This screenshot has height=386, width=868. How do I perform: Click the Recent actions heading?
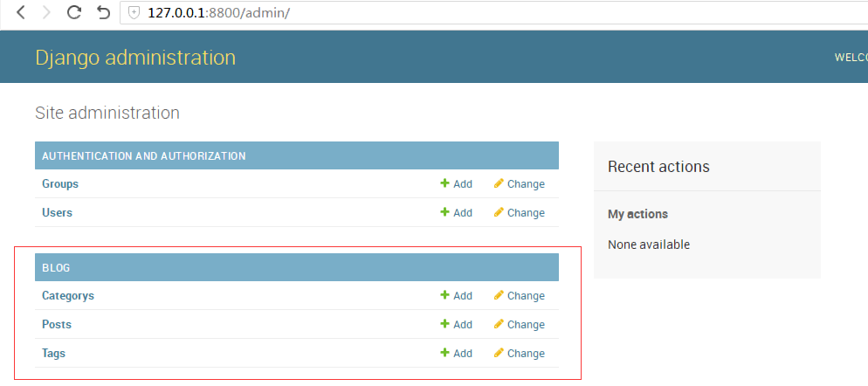point(658,167)
